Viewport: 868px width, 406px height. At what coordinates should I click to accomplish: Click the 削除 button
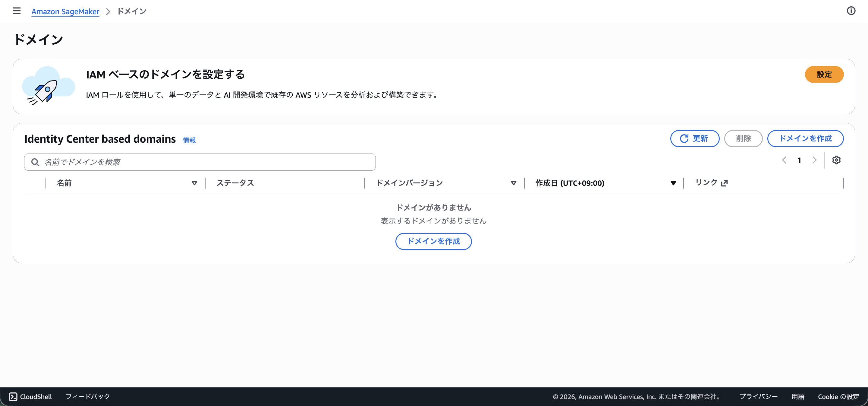[743, 138]
